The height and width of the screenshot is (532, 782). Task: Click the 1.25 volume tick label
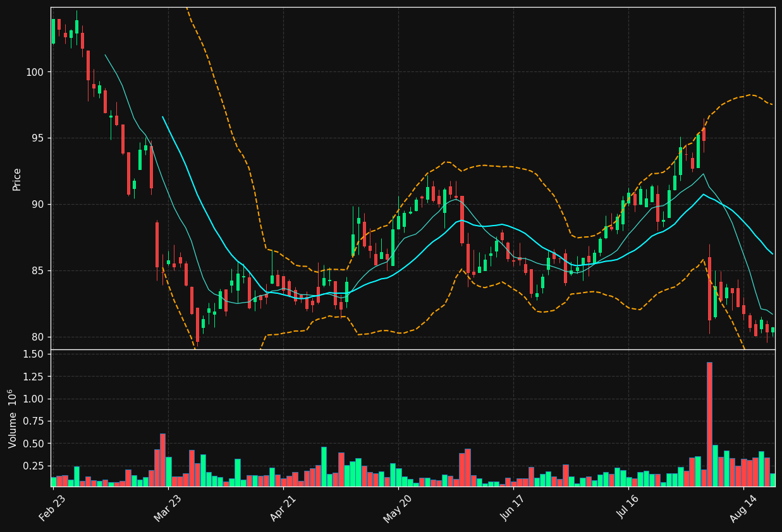[33, 377]
